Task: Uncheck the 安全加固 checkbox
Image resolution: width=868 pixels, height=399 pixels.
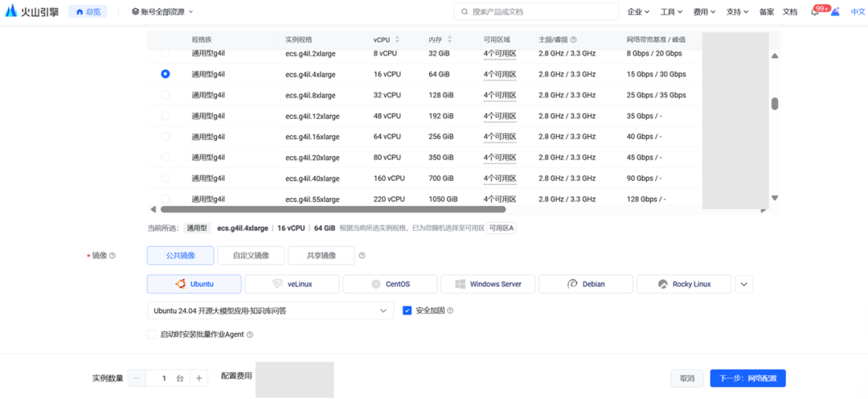Action: [x=407, y=311]
